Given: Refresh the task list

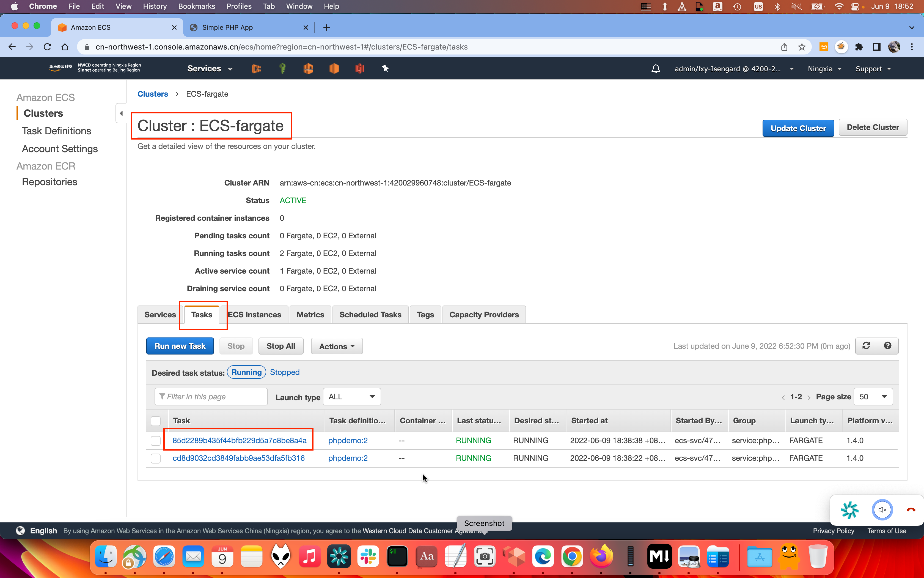Looking at the screenshot, I should [866, 346].
